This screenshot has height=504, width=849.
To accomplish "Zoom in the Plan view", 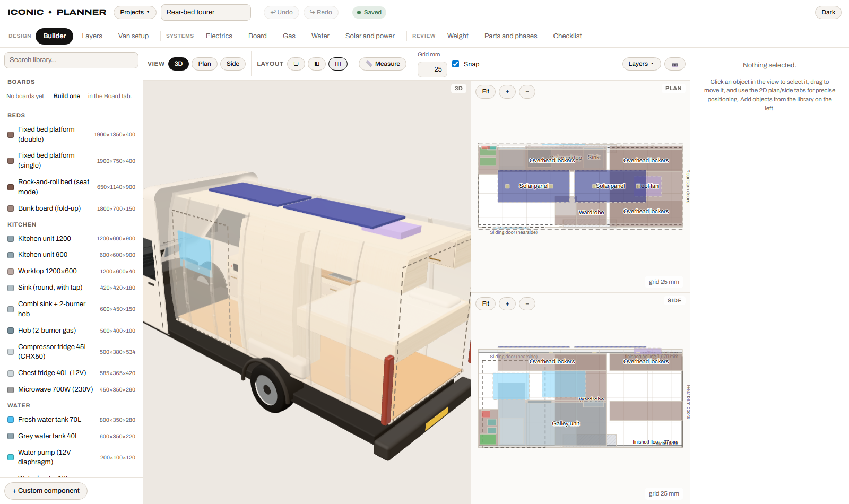I will [x=507, y=92].
